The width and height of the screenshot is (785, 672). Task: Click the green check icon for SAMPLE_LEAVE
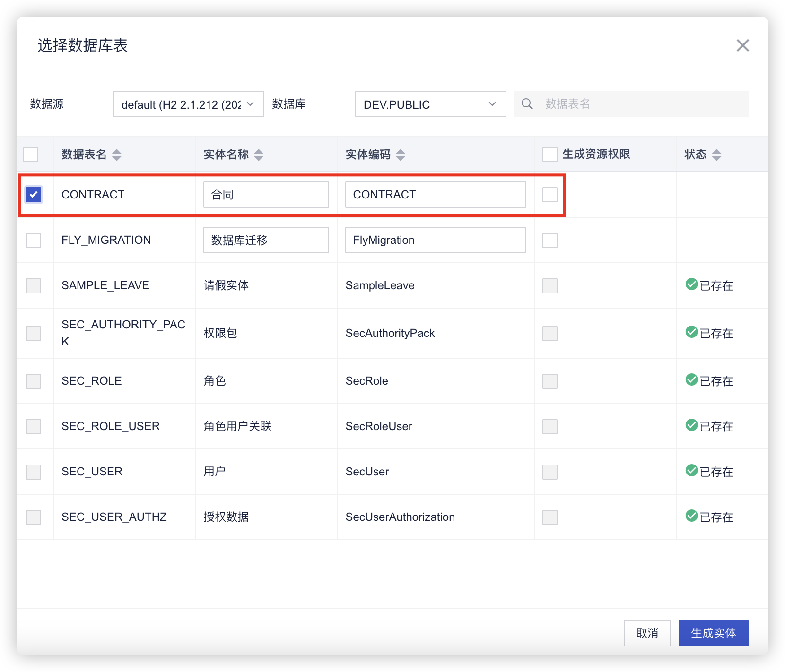[691, 284]
